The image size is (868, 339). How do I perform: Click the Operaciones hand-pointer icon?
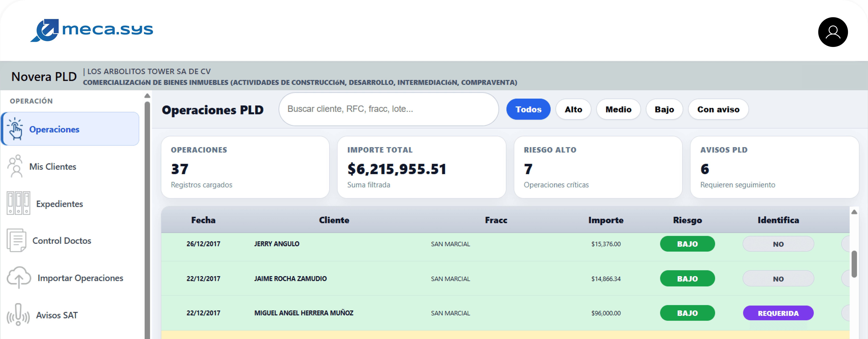[15, 129]
